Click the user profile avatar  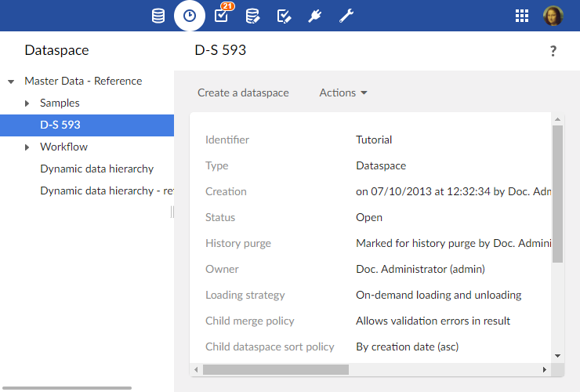click(553, 16)
